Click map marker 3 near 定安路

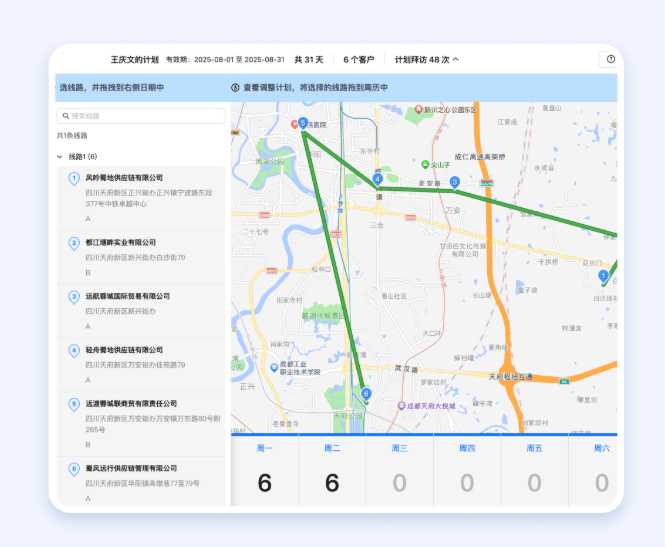[x=455, y=183]
